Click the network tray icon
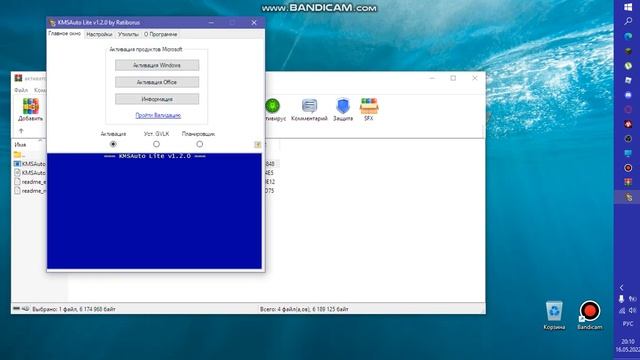 (x=622, y=311)
